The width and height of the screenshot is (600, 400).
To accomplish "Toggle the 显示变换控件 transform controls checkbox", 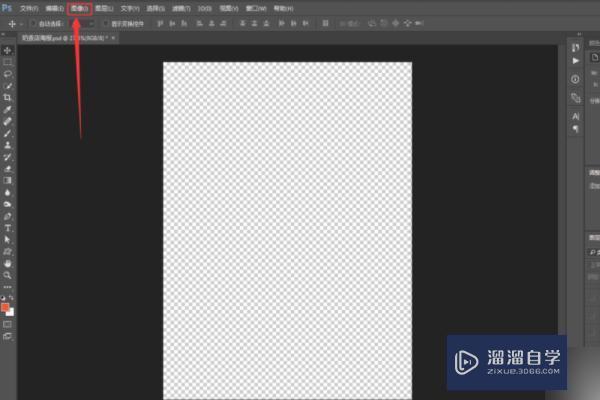I will click(106, 24).
